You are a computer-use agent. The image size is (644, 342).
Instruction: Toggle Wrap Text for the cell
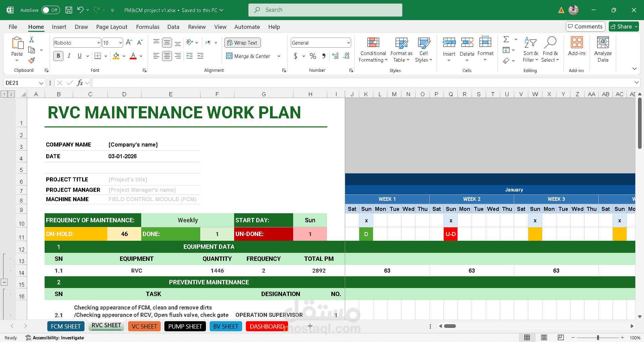[242, 43]
